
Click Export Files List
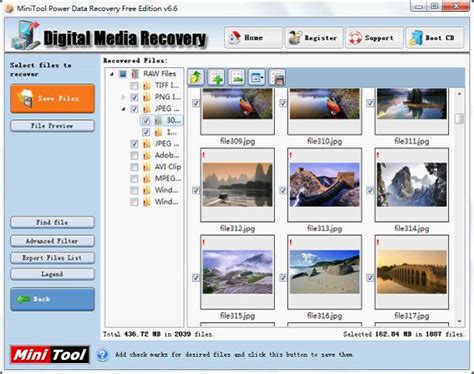(x=52, y=258)
